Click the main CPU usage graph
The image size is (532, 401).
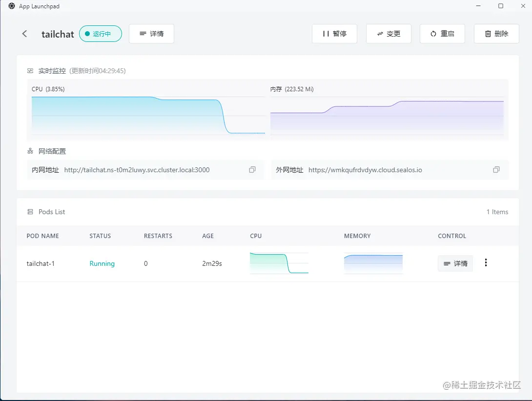148,115
